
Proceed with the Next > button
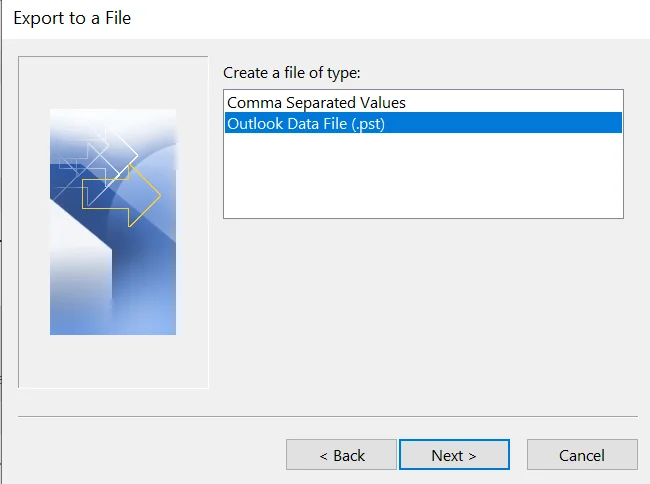point(454,455)
